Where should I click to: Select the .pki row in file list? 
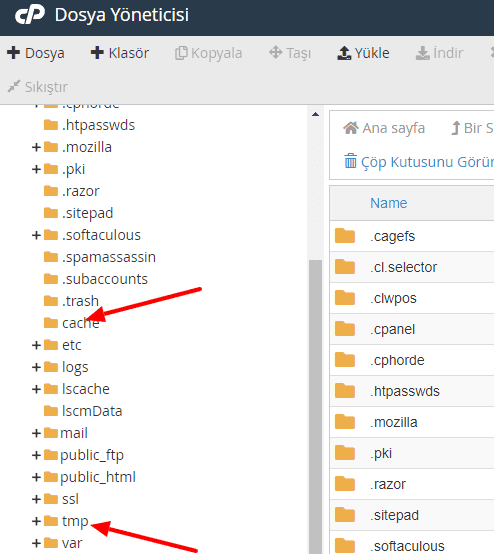click(x=412, y=453)
